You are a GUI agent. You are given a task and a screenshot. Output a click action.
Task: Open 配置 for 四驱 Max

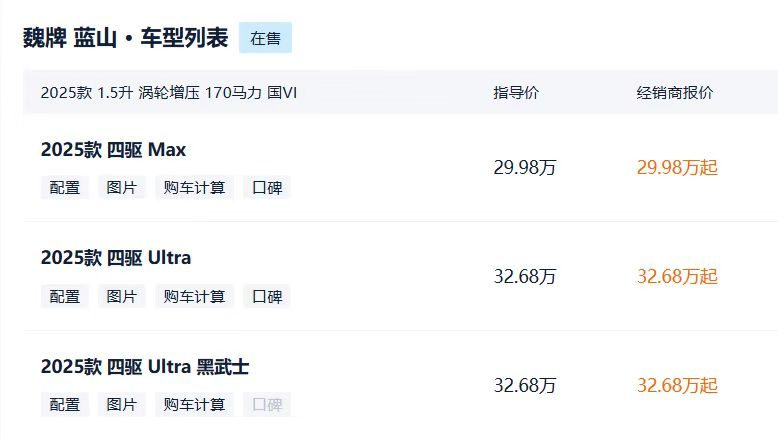pos(65,188)
